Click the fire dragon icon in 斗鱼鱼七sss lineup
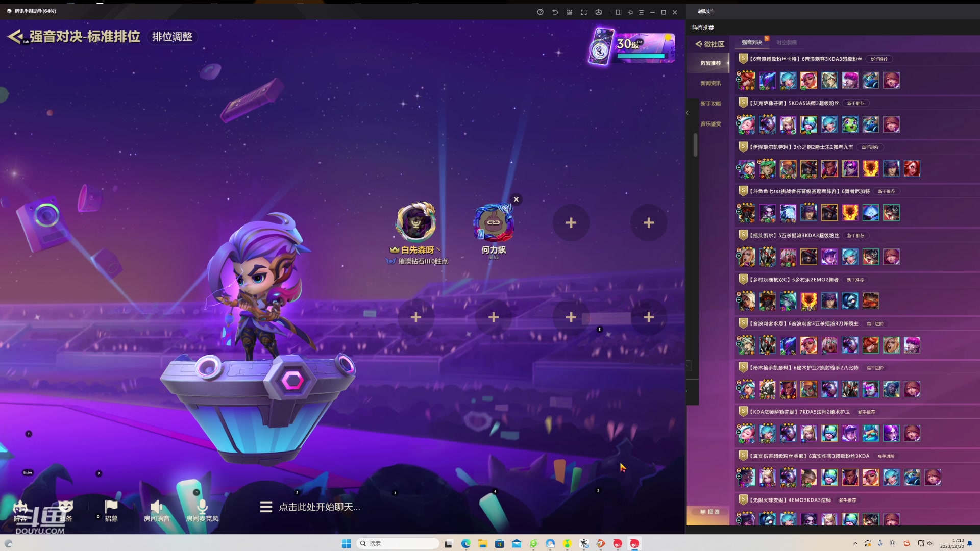This screenshot has width=980, height=551. click(850, 212)
